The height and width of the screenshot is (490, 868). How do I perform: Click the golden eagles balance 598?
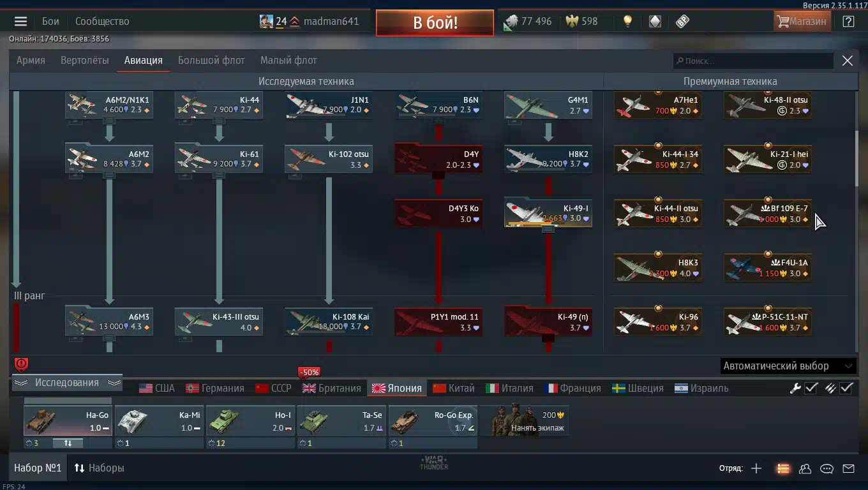tap(581, 21)
